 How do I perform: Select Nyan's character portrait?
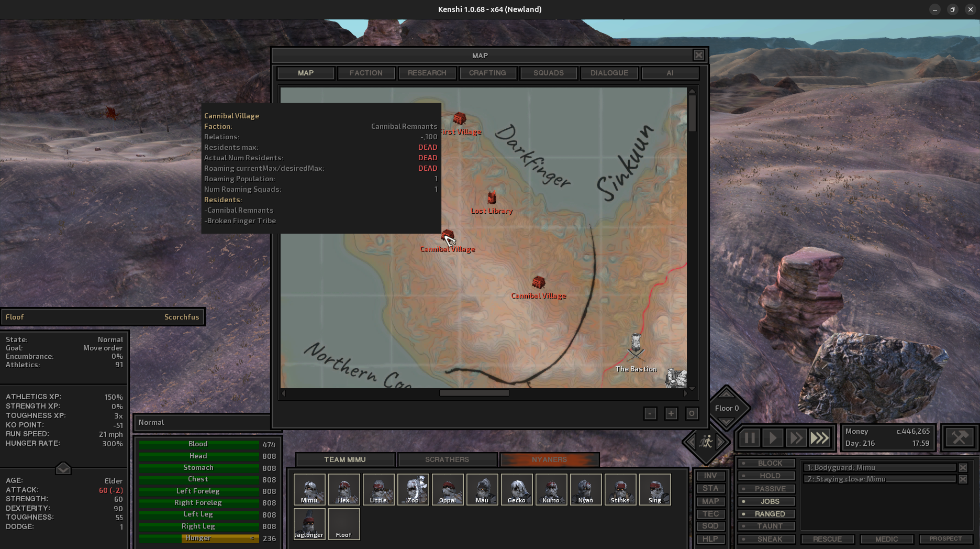[586, 489]
